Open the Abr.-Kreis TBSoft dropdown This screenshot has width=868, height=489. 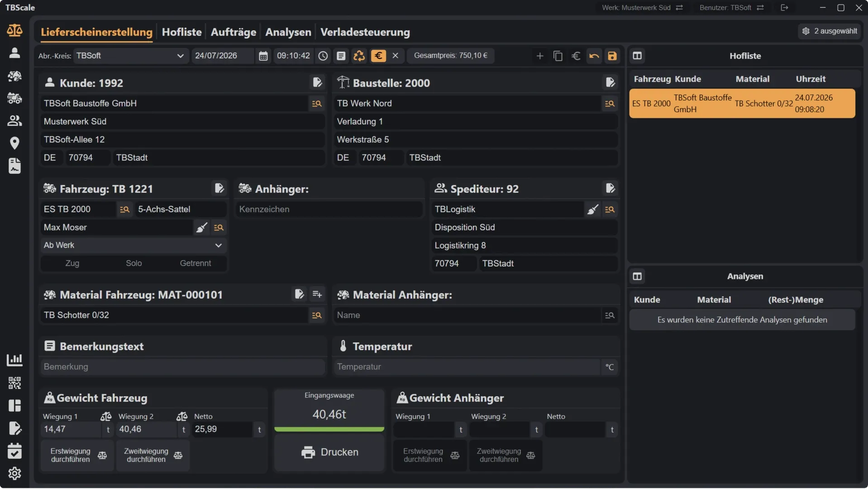coord(130,56)
